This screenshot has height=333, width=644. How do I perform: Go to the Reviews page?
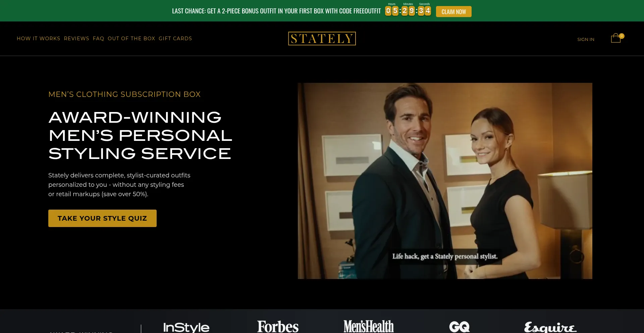(76, 39)
